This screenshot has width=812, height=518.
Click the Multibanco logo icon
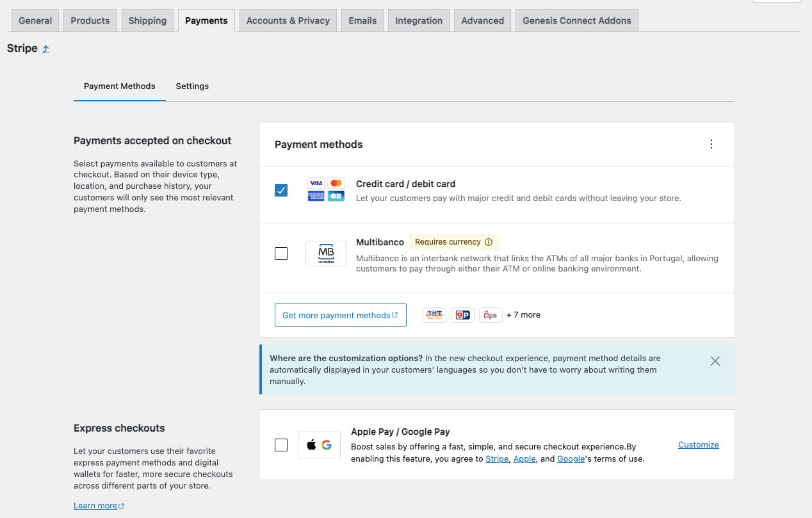326,254
